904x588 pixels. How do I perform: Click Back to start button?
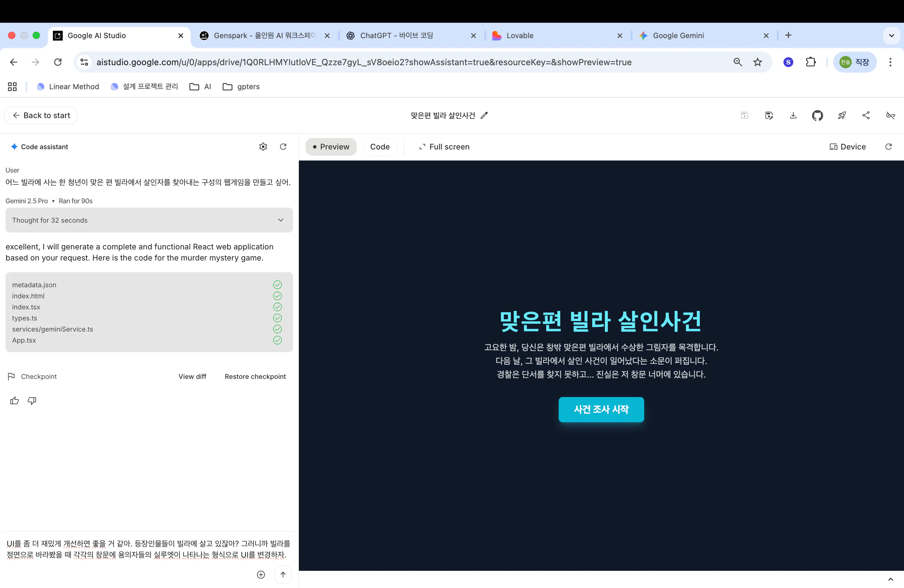pos(41,115)
